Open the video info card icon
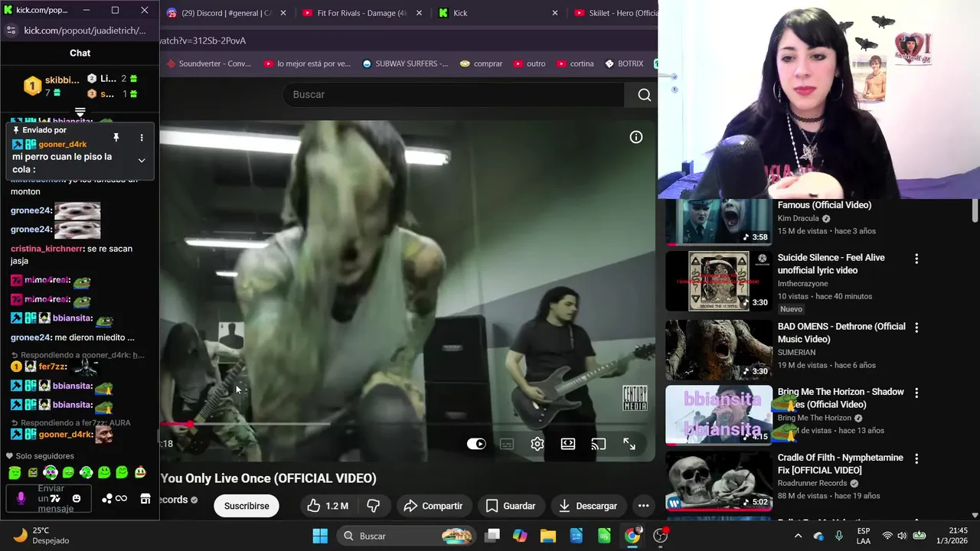This screenshot has width=980, height=551. [636, 137]
